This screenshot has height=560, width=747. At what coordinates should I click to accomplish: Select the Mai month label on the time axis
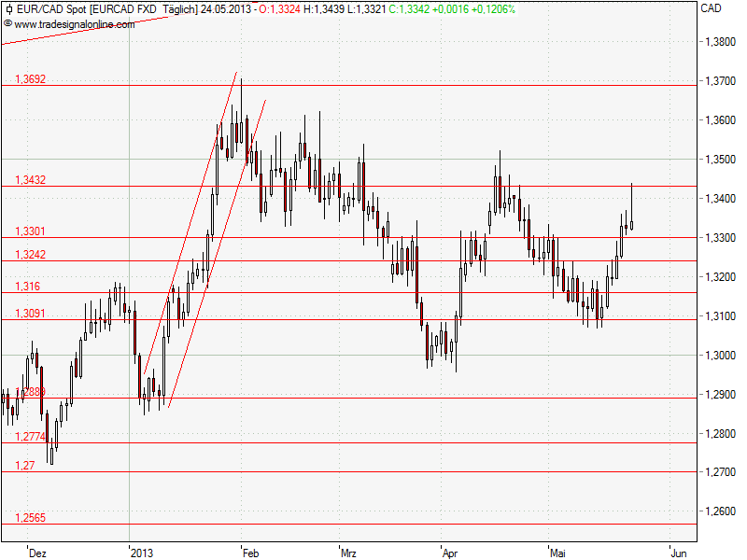558,553
